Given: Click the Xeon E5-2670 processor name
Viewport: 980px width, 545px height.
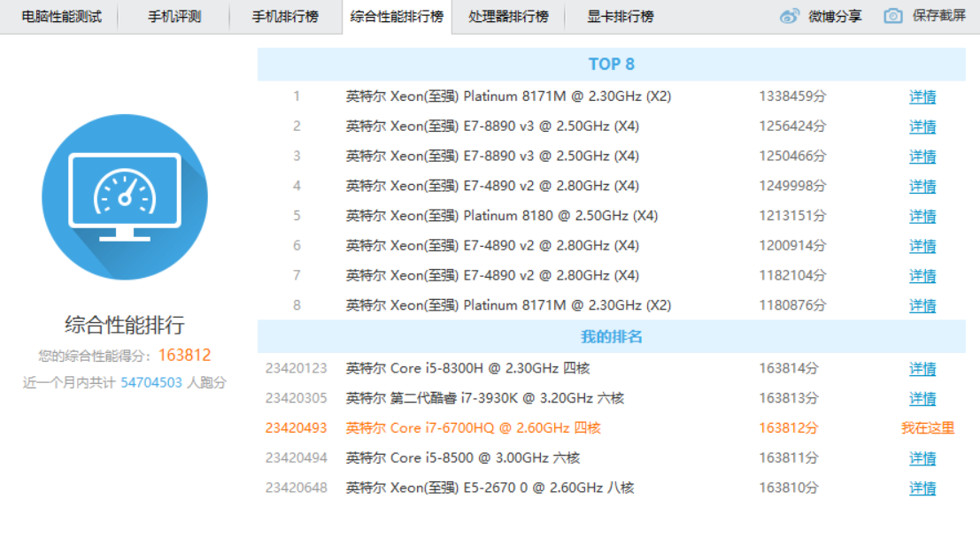Looking at the screenshot, I should (x=490, y=488).
